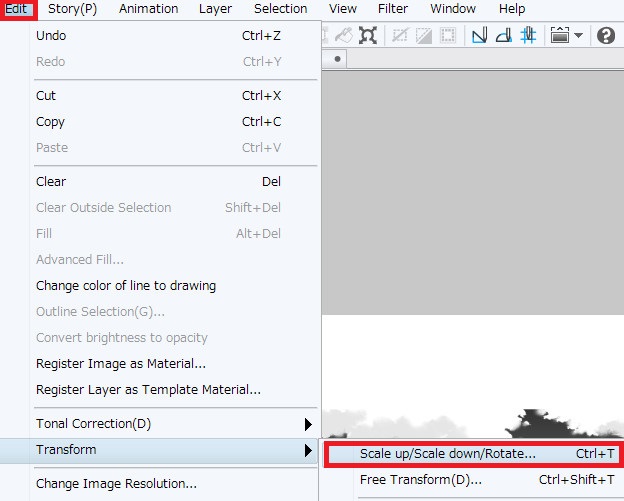Click the Scale/Rotate transform toolbar icon
The height and width of the screenshot is (501, 624).
368,35
